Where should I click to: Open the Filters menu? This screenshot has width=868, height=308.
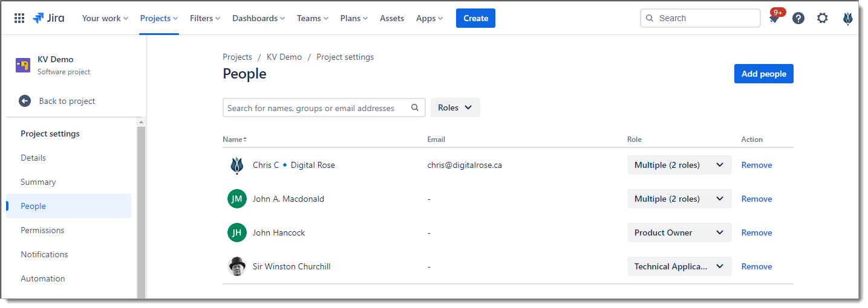pos(204,18)
